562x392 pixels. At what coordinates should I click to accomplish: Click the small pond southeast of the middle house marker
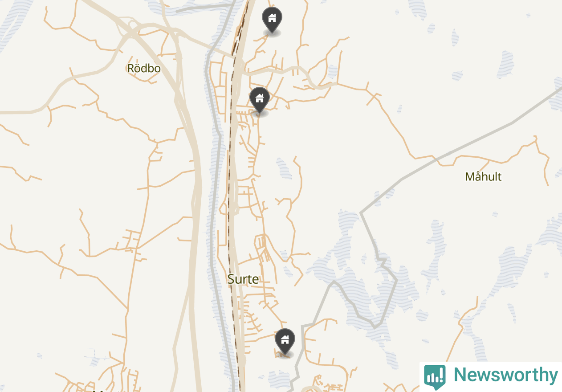tap(284, 168)
